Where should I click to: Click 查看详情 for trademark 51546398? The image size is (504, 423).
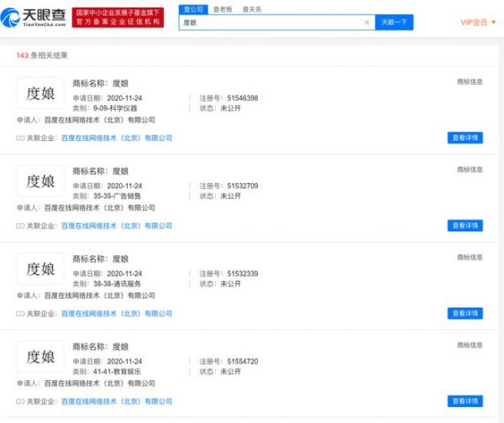point(465,138)
